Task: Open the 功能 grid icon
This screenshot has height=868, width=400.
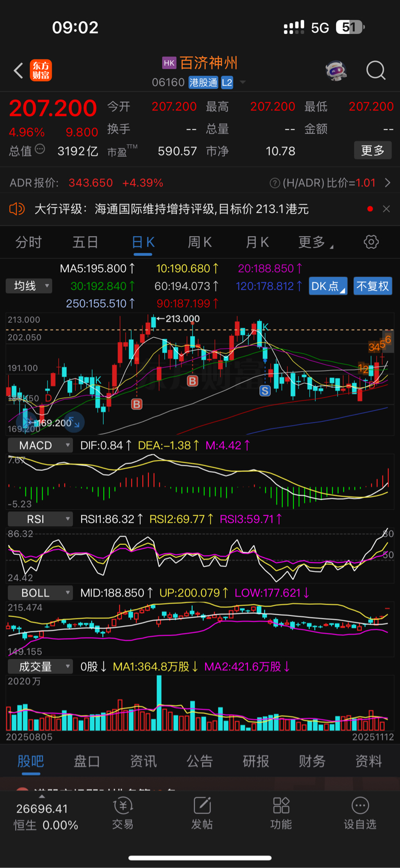Action: (x=281, y=805)
